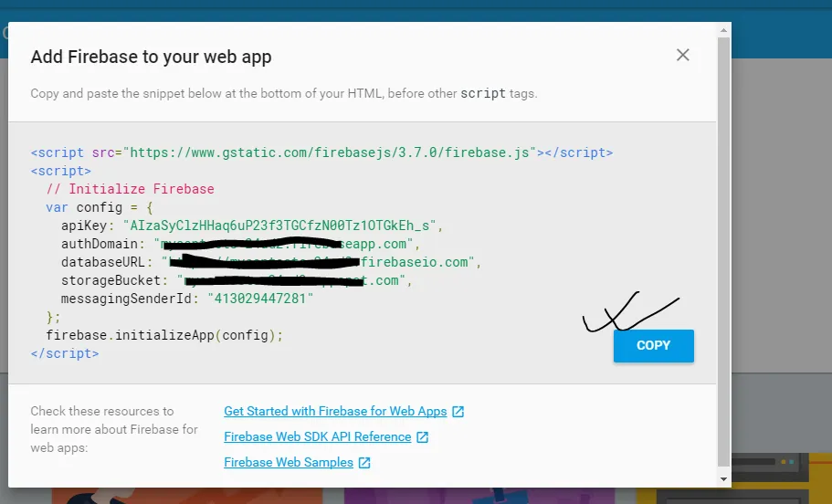Click the COPY button
832x504 pixels.
(x=654, y=345)
